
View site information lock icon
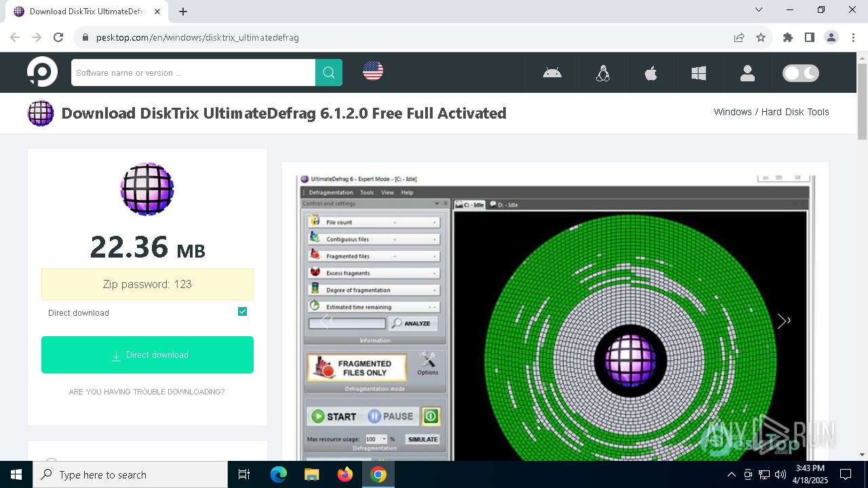pos(85,37)
